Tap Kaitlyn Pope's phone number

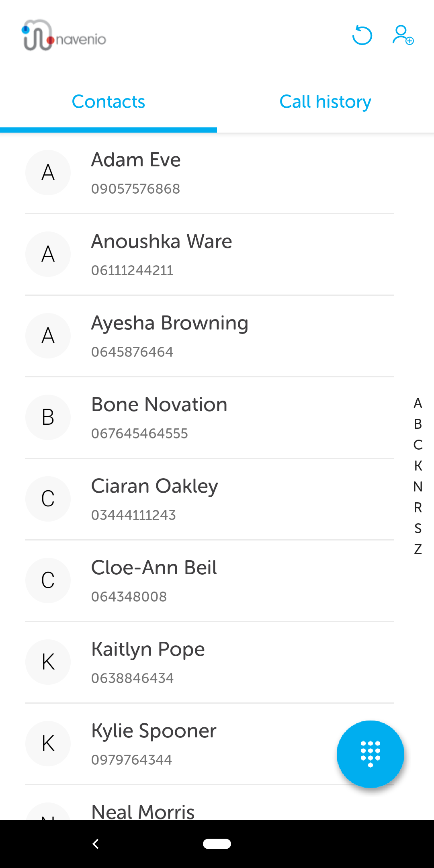pyautogui.click(x=132, y=678)
